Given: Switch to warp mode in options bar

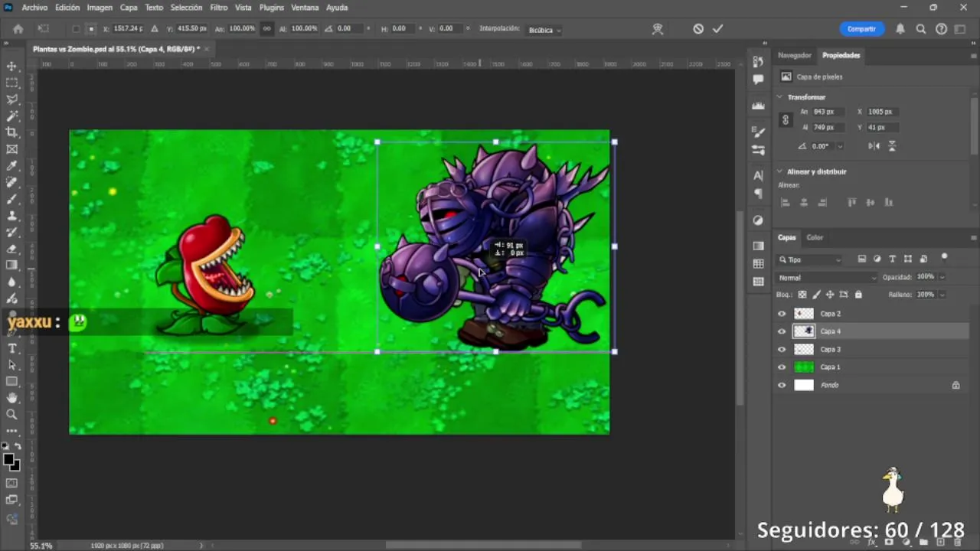Looking at the screenshot, I should (657, 28).
